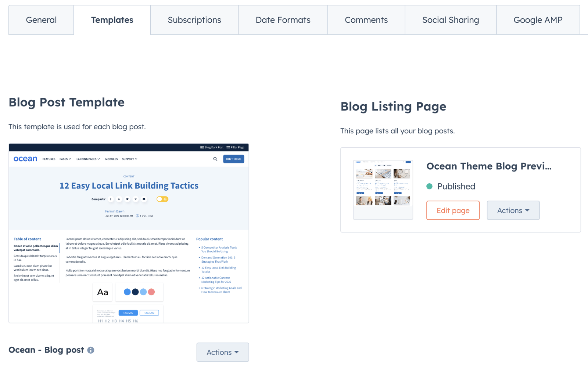Click the info icon beside Ocean - Blog post
Image resolution: width=588 pixels, height=375 pixels.
(91, 350)
